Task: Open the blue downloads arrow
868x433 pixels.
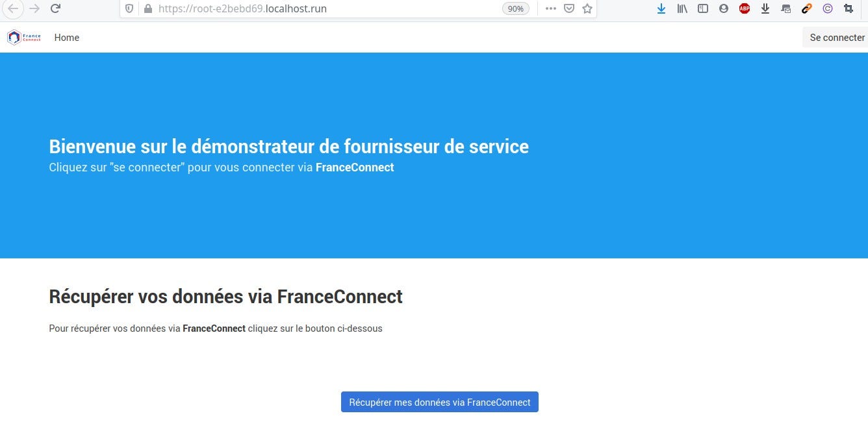Action: pyautogui.click(x=661, y=8)
